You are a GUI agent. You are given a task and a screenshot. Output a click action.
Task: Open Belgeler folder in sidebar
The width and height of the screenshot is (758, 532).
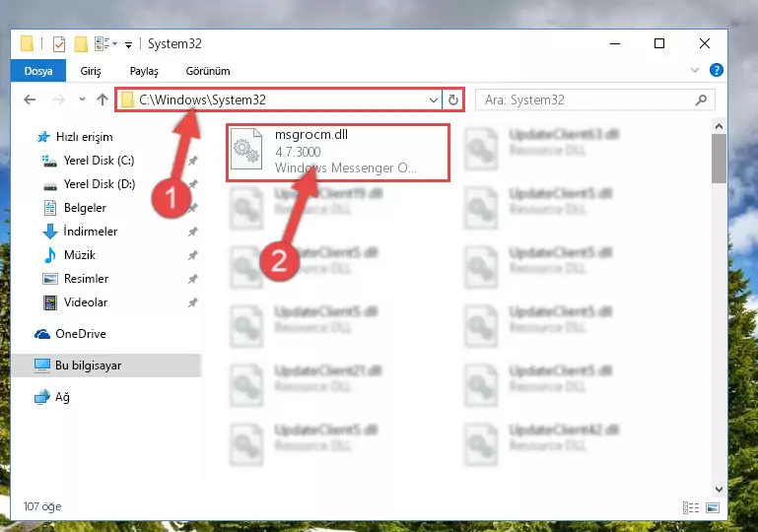coord(85,208)
